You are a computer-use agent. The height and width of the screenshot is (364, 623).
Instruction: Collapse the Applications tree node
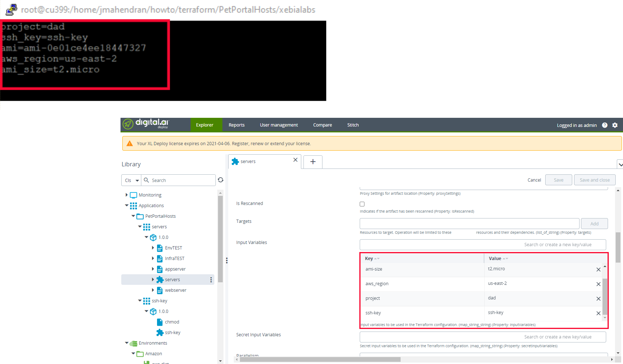click(x=127, y=205)
